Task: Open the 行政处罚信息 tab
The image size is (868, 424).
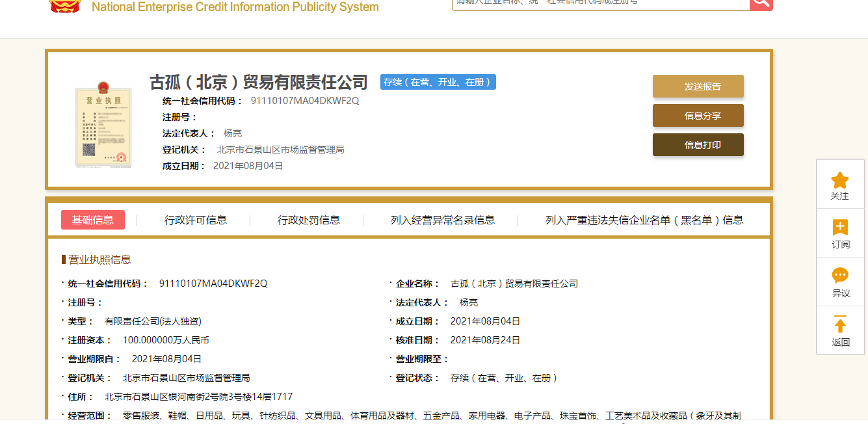Action: tap(309, 220)
